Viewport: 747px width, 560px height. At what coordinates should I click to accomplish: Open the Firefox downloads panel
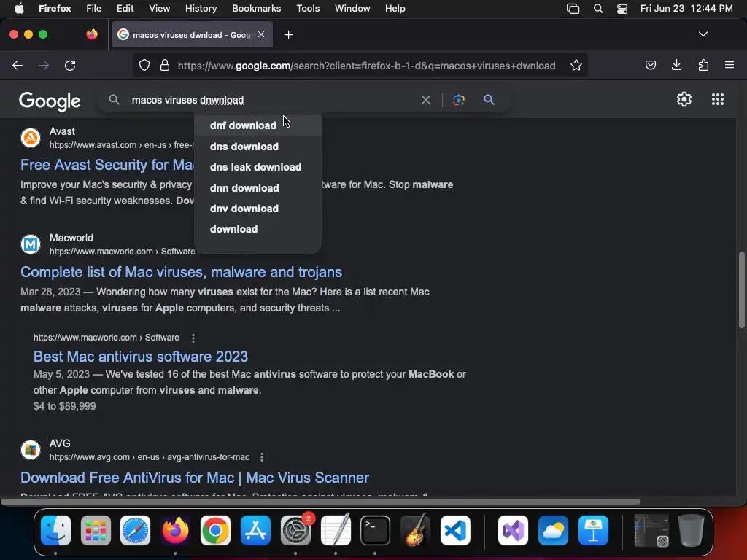pos(676,65)
